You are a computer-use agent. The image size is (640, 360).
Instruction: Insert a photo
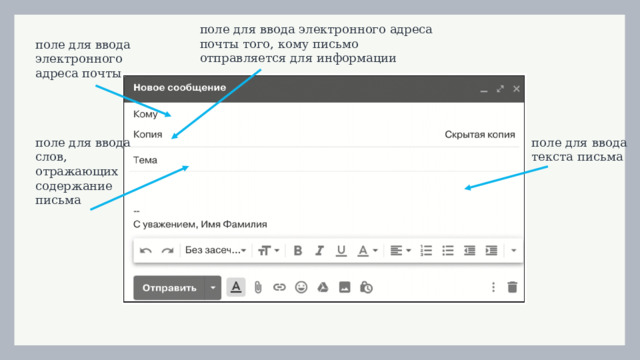click(344, 288)
